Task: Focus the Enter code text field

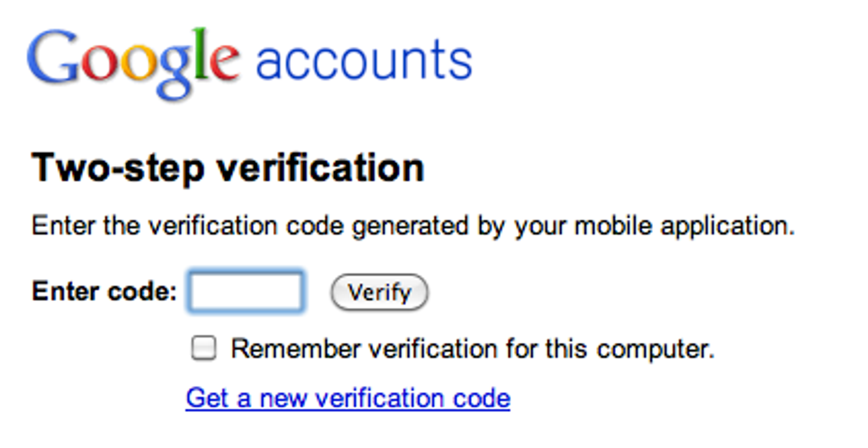Action: [246, 291]
